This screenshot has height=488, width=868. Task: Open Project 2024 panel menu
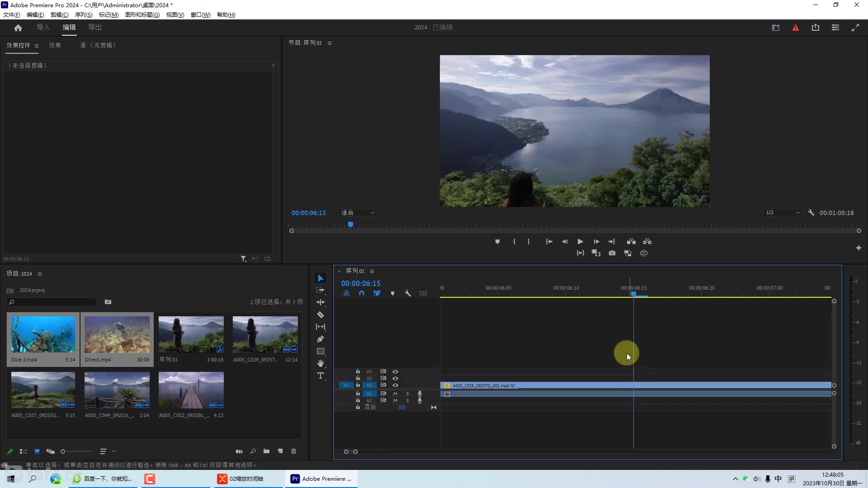coord(40,274)
